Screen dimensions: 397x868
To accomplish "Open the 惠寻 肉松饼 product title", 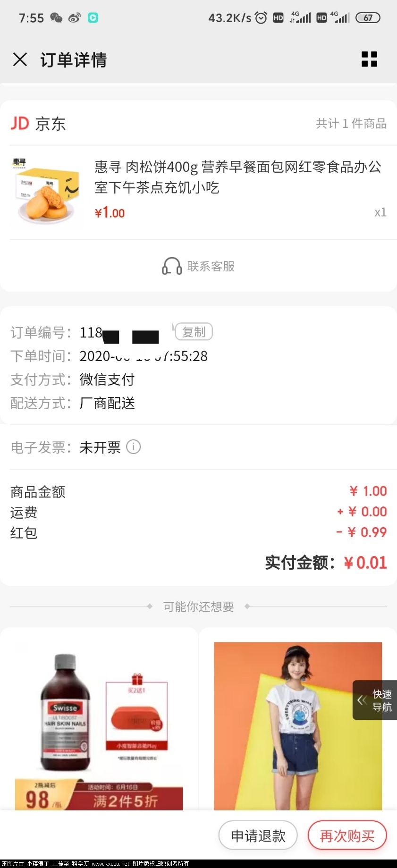I will (x=238, y=177).
